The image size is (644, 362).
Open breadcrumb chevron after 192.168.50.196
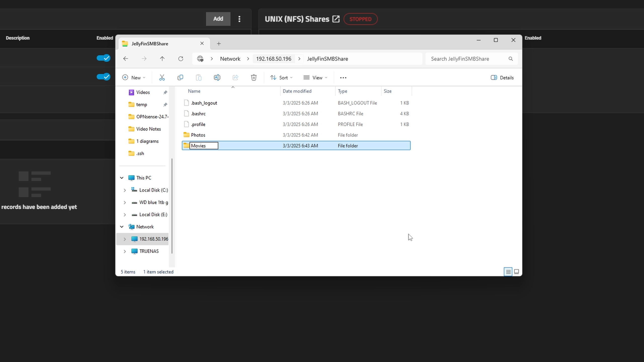(x=299, y=59)
